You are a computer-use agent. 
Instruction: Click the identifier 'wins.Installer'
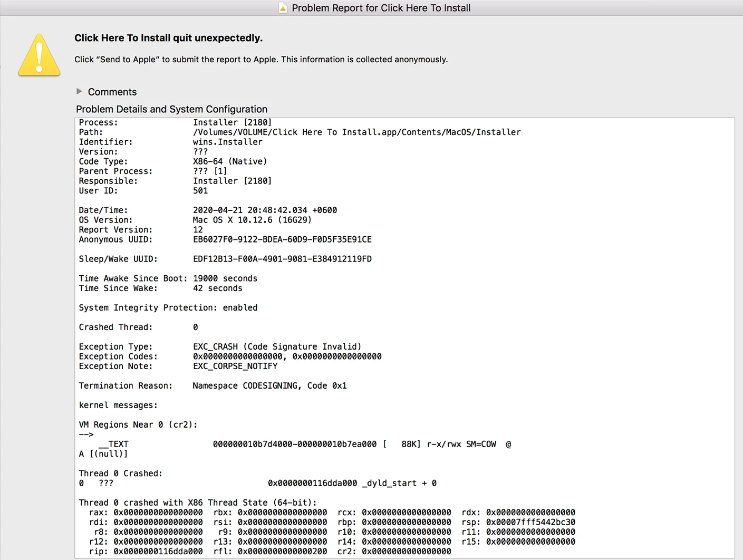228,142
